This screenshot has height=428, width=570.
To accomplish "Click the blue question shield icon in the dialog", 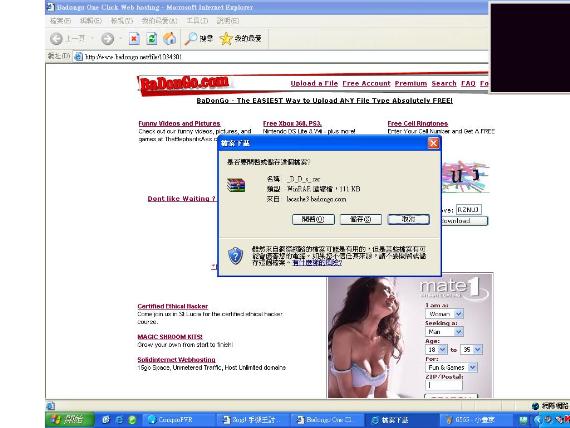I will [x=235, y=256].
